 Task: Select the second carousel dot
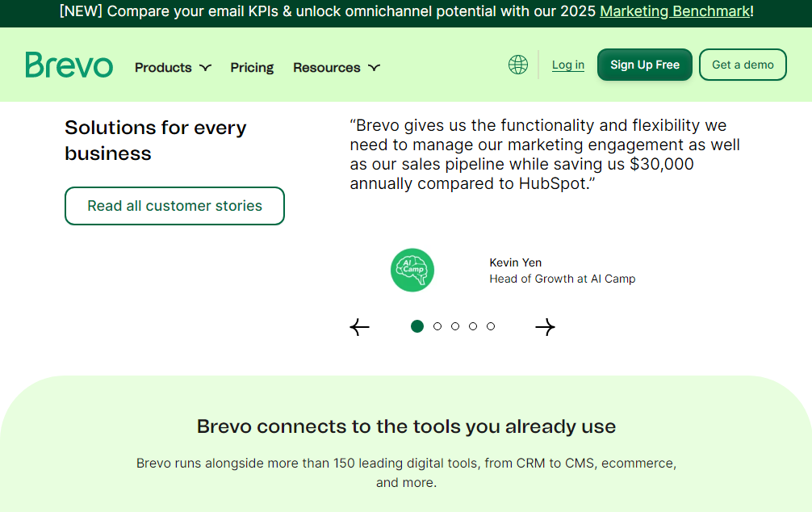tap(437, 326)
